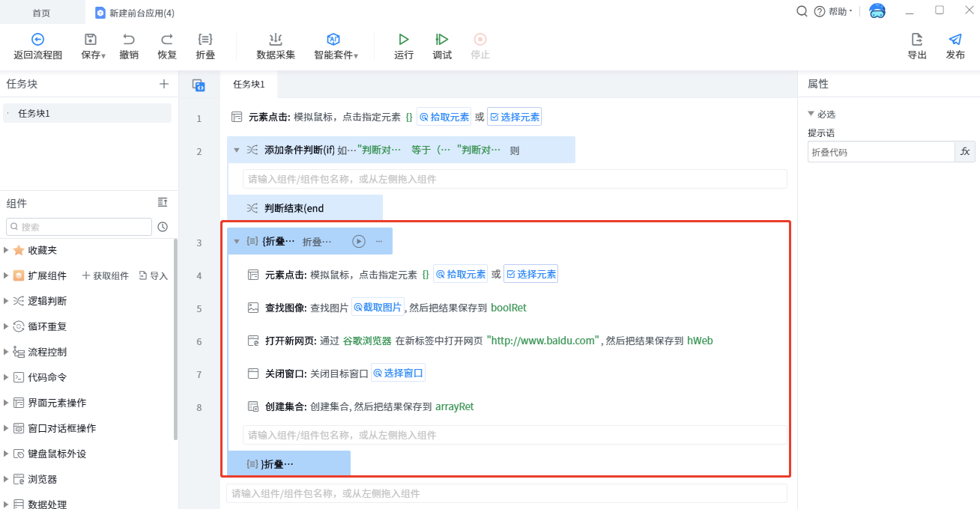
Task: Click the 发布 publish icon
Action: [x=955, y=40]
